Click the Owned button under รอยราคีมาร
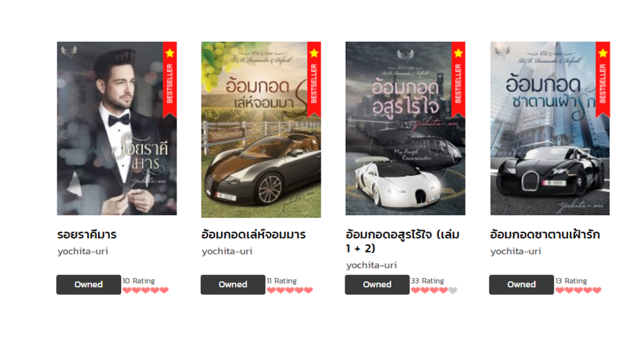Viewport: 644px width, 364px height. coord(89,285)
